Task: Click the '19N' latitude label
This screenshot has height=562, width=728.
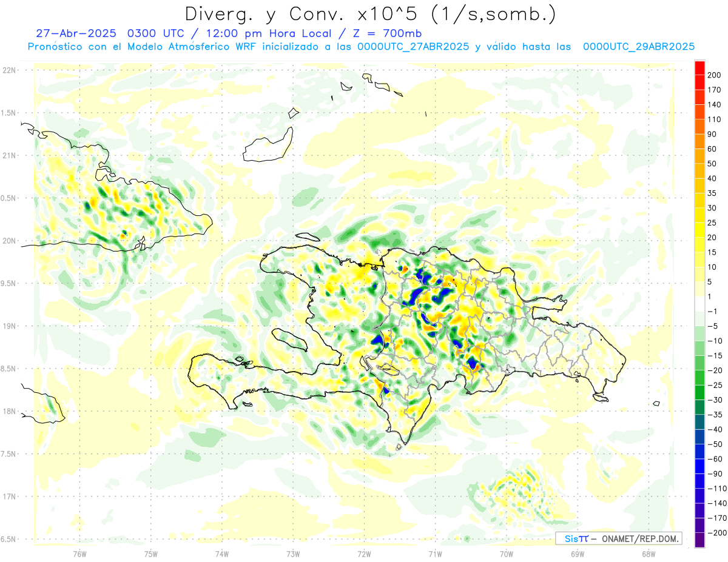Action: [8, 326]
